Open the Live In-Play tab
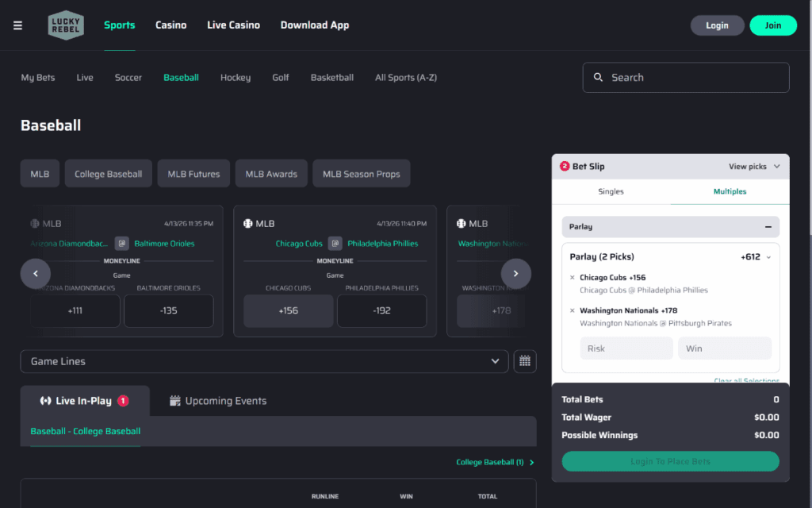Image resolution: width=812 pixels, height=508 pixels. click(x=85, y=401)
